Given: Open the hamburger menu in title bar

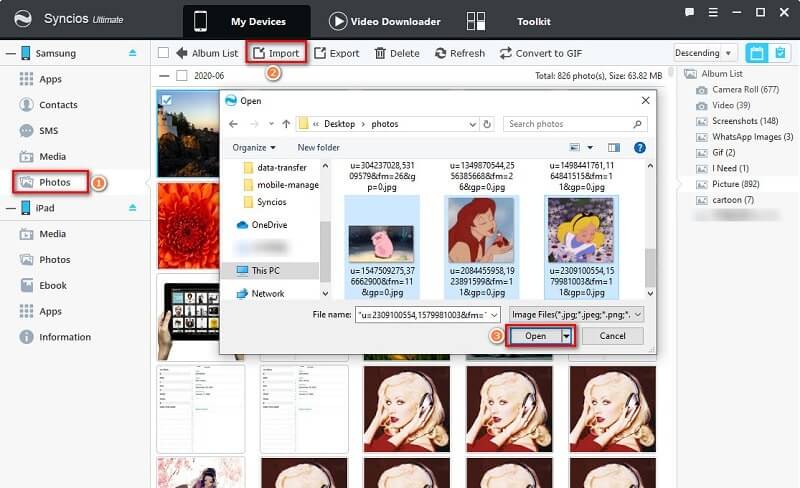Looking at the screenshot, I should pos(713,12).
